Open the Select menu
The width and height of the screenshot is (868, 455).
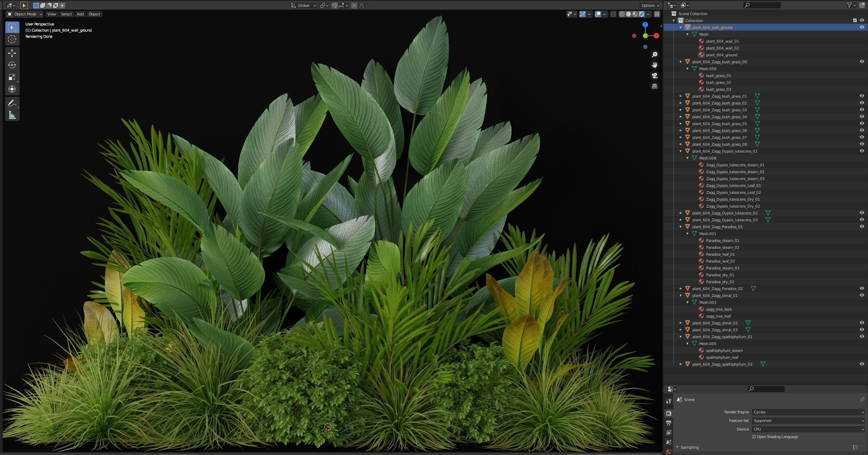point(66,14)
